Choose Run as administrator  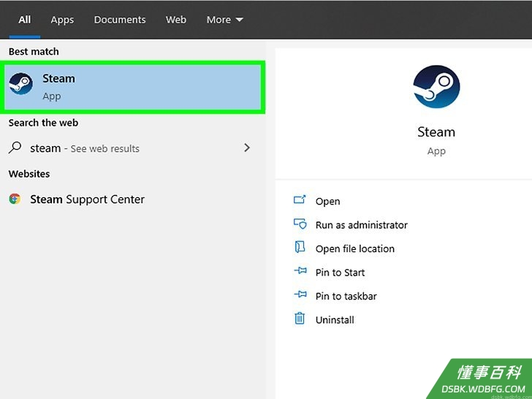pyautogui.click(x=361, y=225)
